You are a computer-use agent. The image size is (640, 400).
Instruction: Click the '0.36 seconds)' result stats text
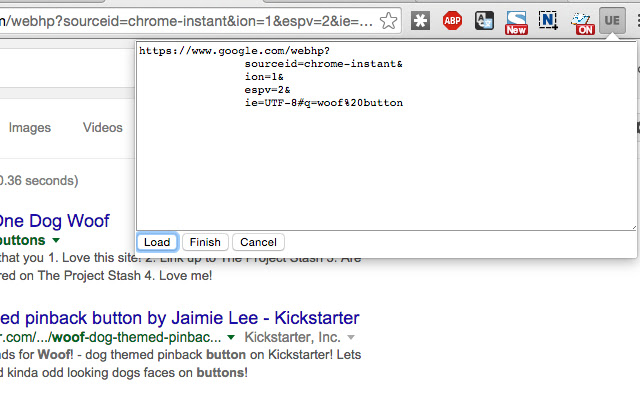[x=39, y=180]
